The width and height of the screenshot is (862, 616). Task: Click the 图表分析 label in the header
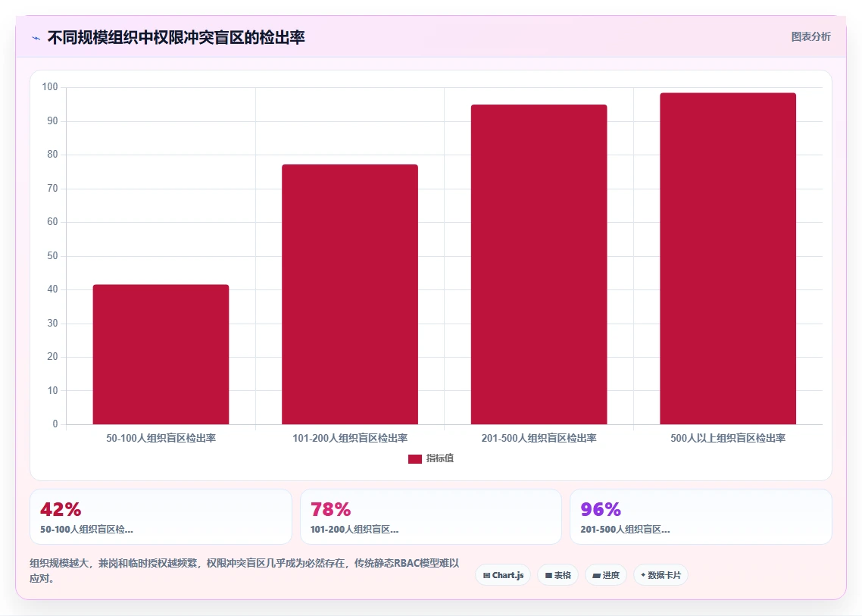click(811, 37)
